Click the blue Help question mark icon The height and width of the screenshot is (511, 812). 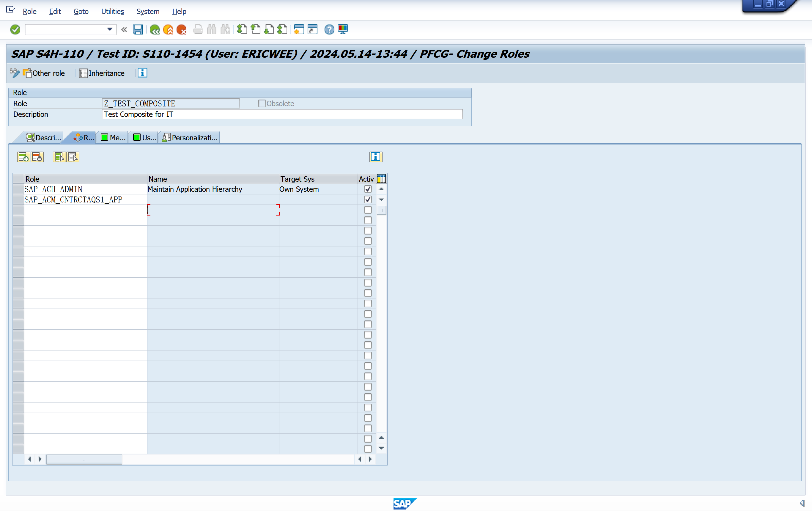329,30
